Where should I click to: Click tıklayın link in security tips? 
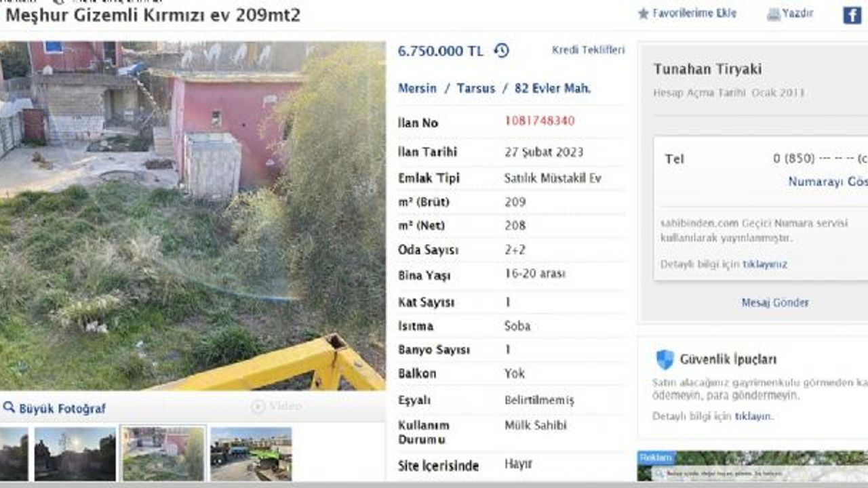[x=753, y=416]
